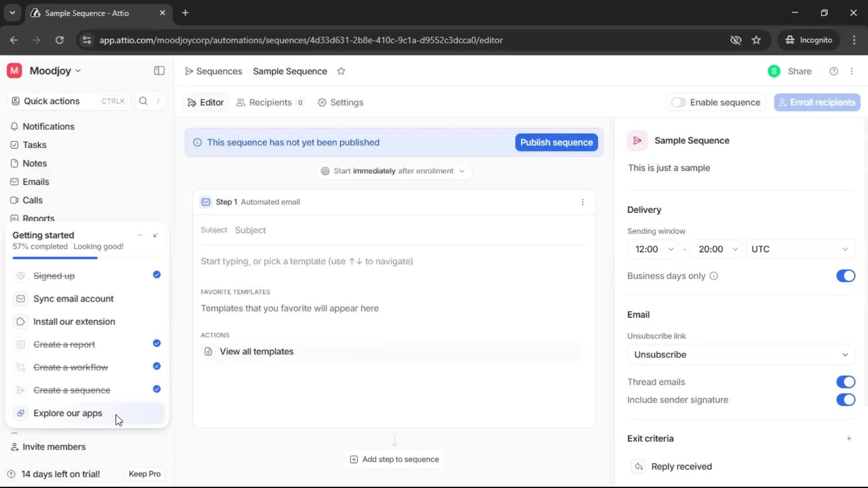Collapse the left sidebar panel

point(159,71)
